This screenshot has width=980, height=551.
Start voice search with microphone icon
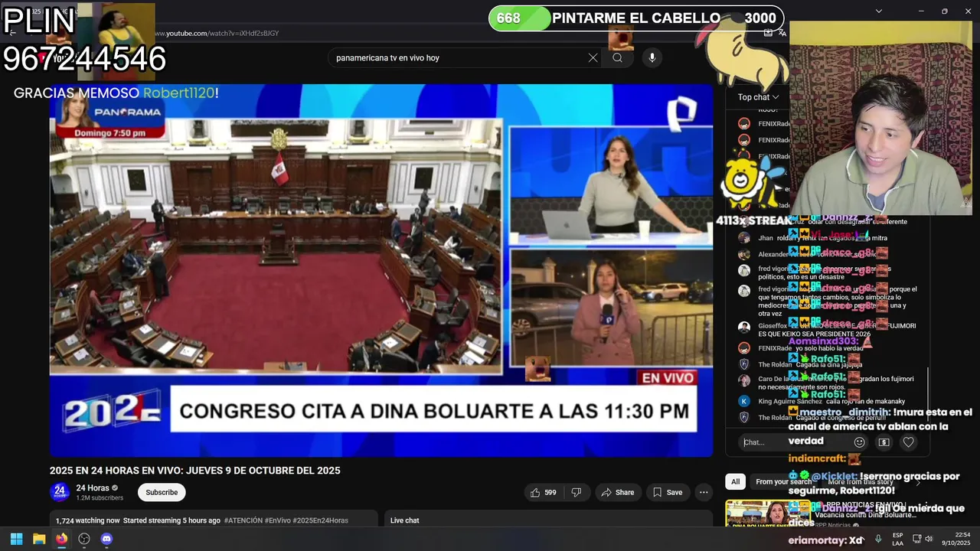coord(652,57)
